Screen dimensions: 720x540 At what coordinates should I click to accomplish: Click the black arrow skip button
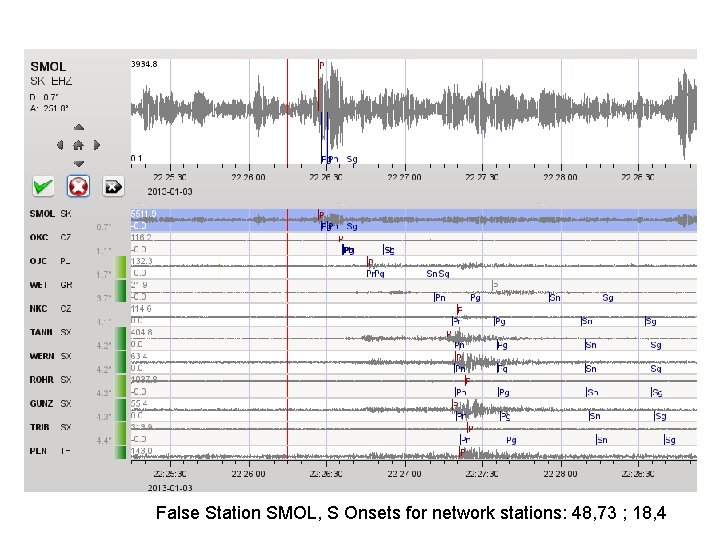[113, 186]
